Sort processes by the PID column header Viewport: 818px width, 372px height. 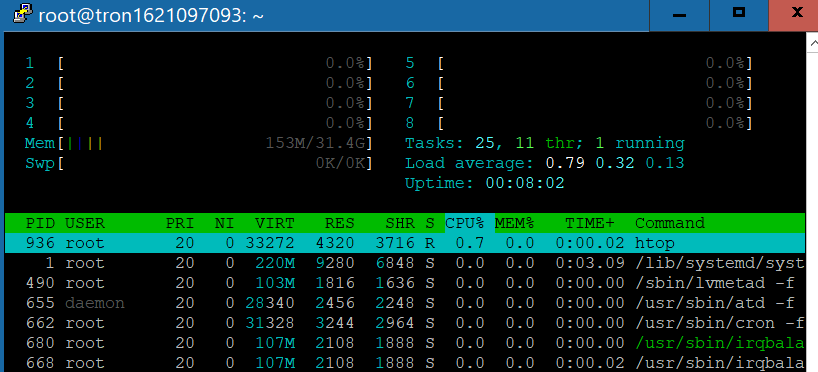tap(41, 223)
